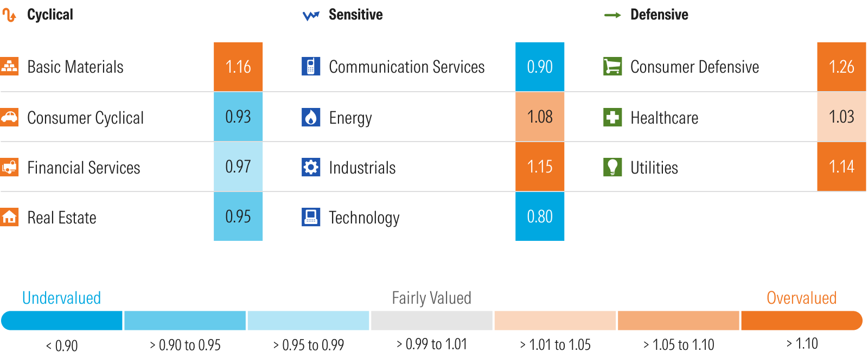The image size is (868, 358).
Task: Click the Technology 0.80 value cell
Action: tap(540, 216)
